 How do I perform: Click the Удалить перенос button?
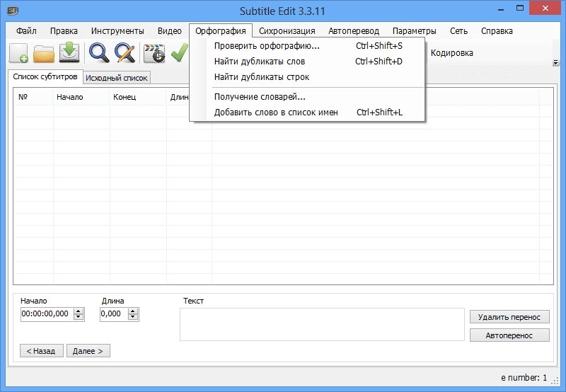509,317
